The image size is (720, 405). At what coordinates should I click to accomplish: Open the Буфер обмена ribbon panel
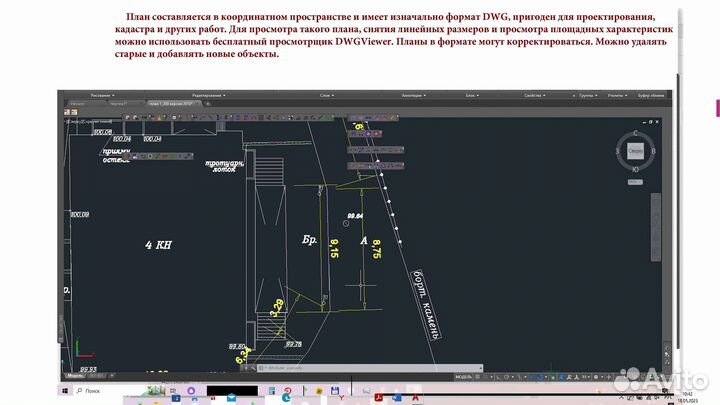651,96
